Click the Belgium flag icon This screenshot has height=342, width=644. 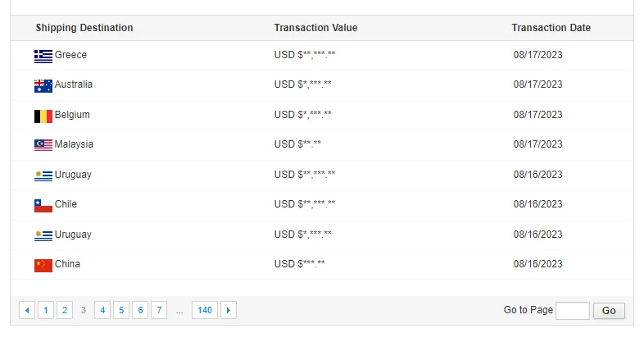(x=43, y=116)
